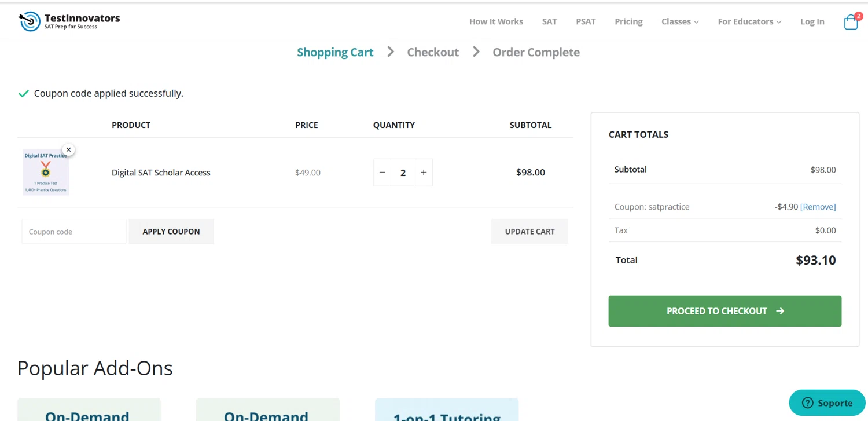The image size is (868, 421).
Task: Click the TestInnovators logo
Action: point(69,21)
